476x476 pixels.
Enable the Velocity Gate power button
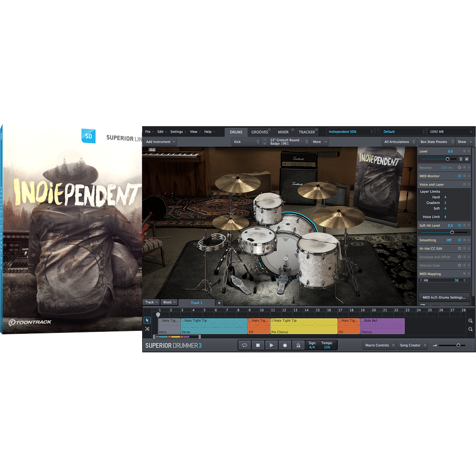pyautogui.click(x=459, y=265)
